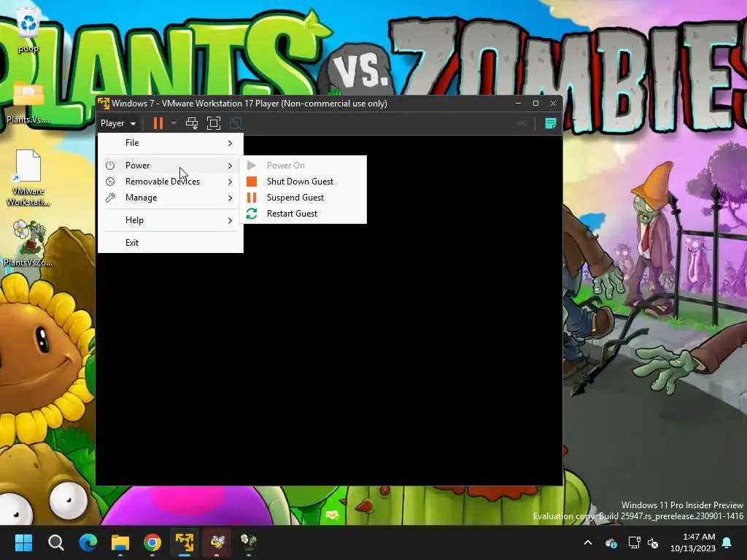
Task: Maximize the VMware Player window
Action: (x=535, y=103)
